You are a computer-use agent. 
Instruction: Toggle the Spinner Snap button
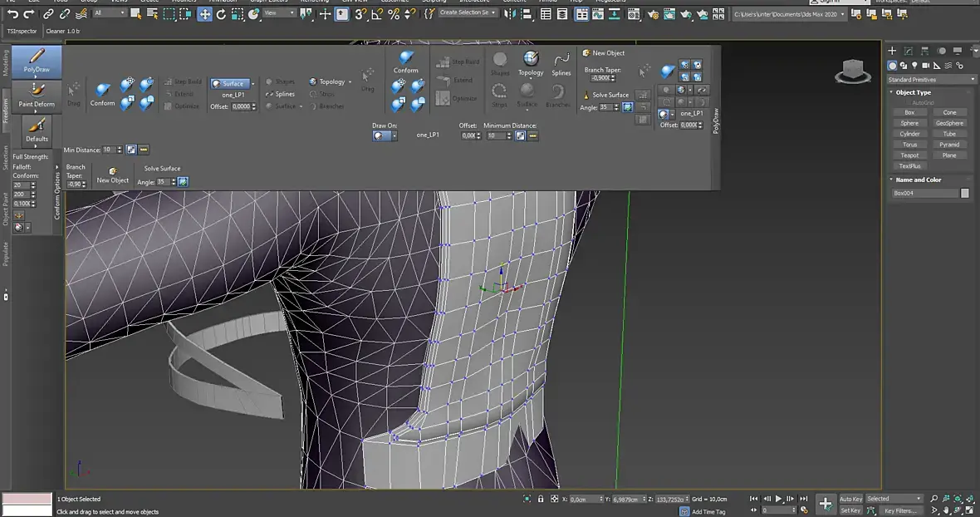410,14
